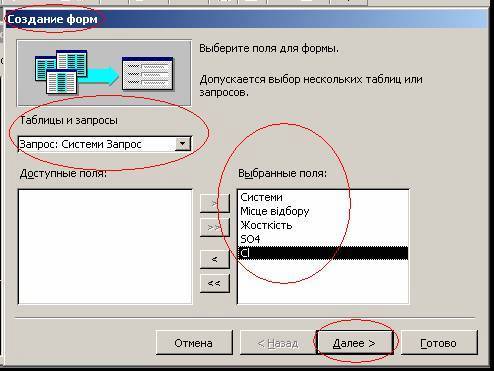494x371 pixels.
Task: Click the wizard tables-to-form illustration
Action: click(104, 73)
